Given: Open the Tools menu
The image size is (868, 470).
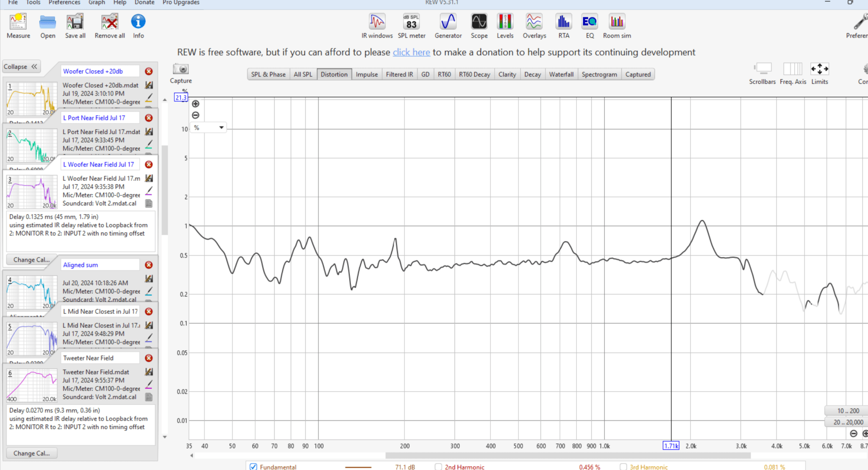Looking at the screenshot, I should 33,3.
